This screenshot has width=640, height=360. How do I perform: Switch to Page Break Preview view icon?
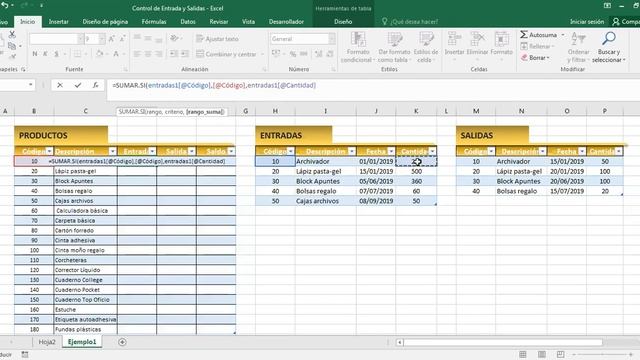pos(560,354)
